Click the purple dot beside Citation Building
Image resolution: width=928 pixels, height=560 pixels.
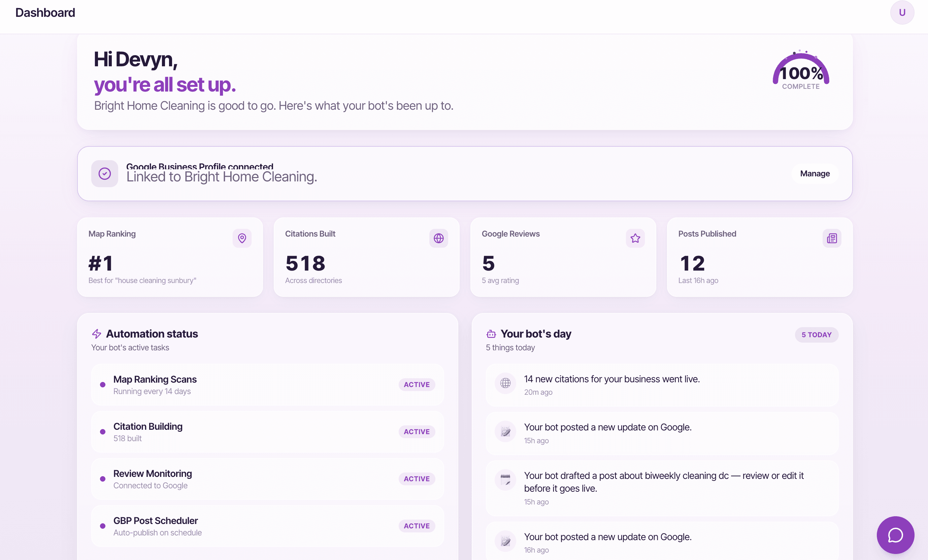102,432
